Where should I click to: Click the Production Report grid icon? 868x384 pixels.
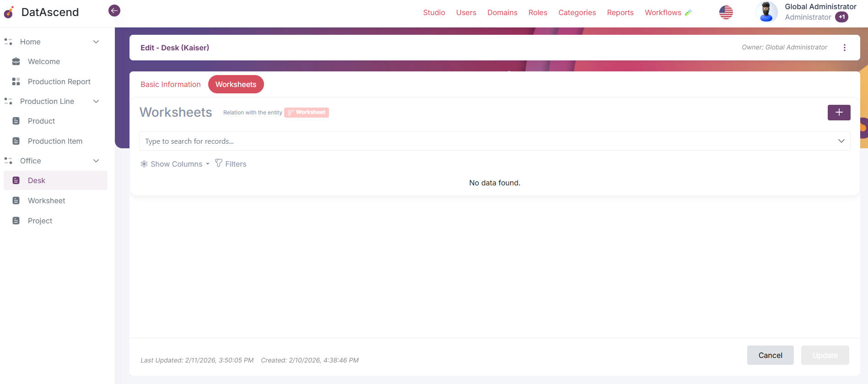(x=16, y=81)
